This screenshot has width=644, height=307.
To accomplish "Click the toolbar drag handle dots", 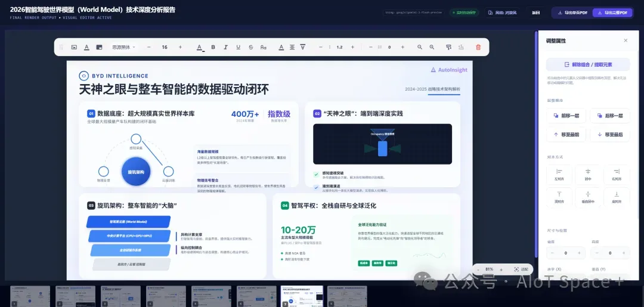I will coord(61,47).
